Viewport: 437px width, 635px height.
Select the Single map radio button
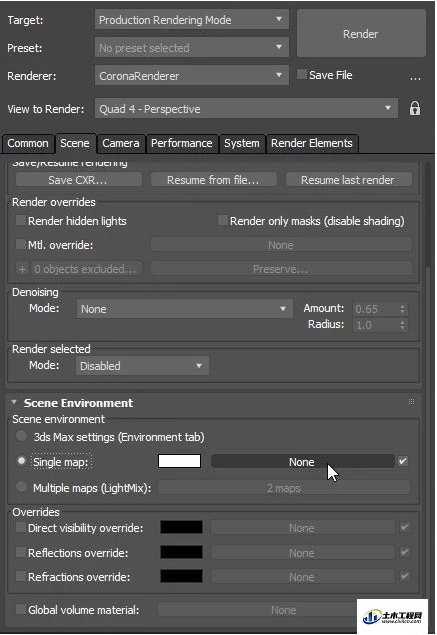pyautogui.click(x=21, y=461)
